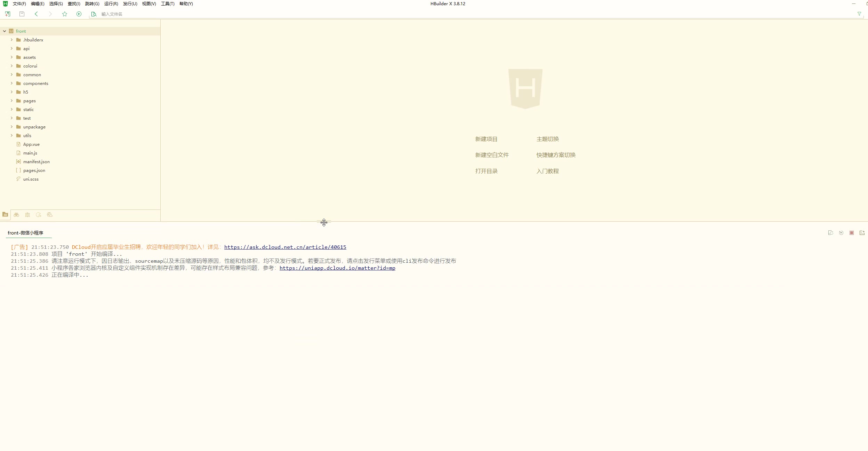Open the search binoculars icon in bottom sidebar
The height and width of the screenshot is (451, 868).
(16, 215)
